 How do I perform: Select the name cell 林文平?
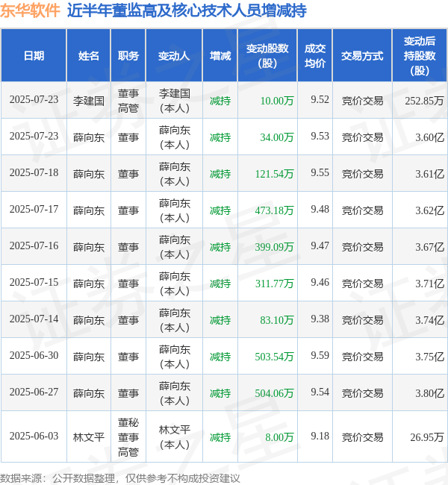tap(89, 437)
